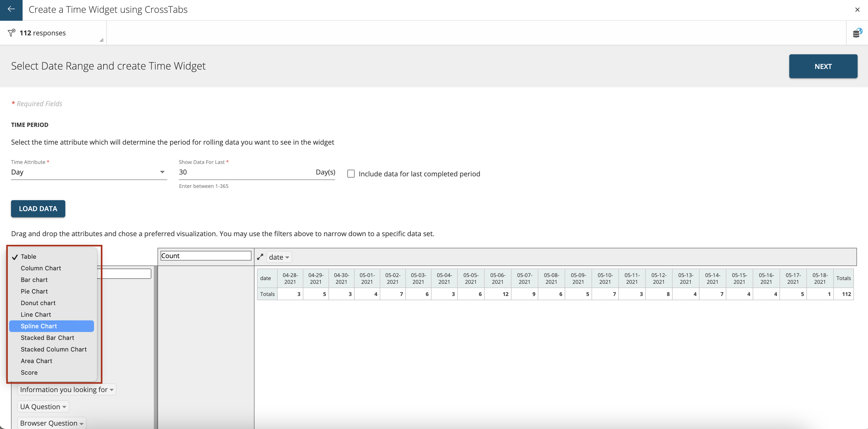Click the back arrow icon
868x429 pixels.
pos(11,9)
